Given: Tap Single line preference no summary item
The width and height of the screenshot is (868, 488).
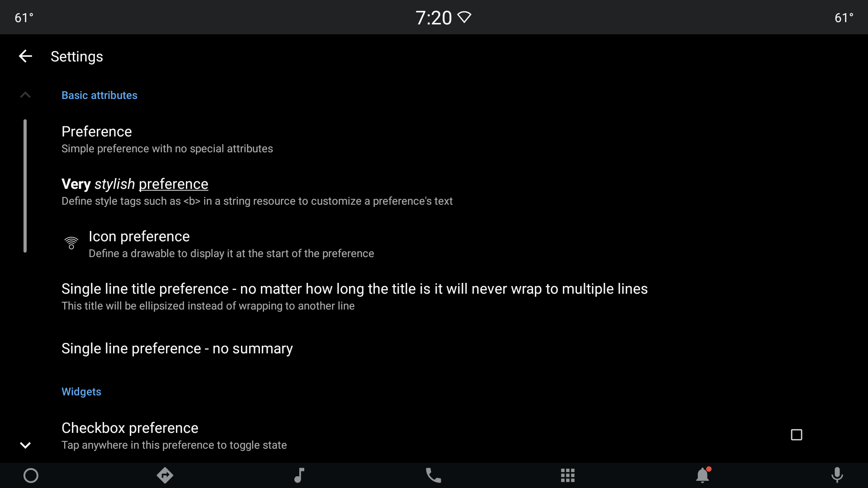Looking at the screenshot, I should pyautogui.click(x=177, y=348).
